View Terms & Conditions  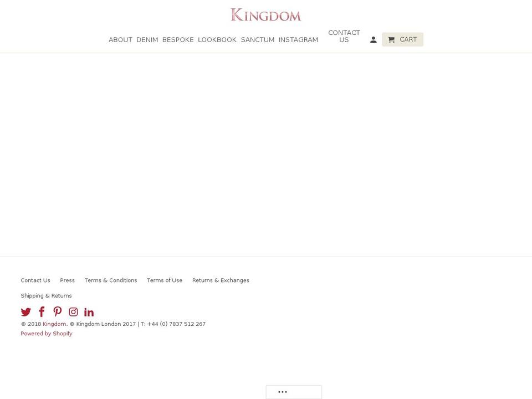click(111, 280)
